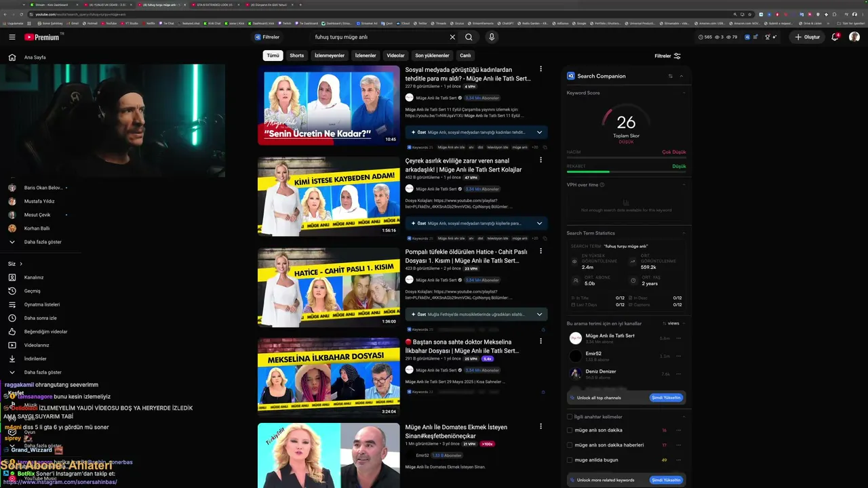Check 'müge anlı son dakika haberleri' keyword box
This screenshot has height=488, width=868.
[x=570, y=445]
